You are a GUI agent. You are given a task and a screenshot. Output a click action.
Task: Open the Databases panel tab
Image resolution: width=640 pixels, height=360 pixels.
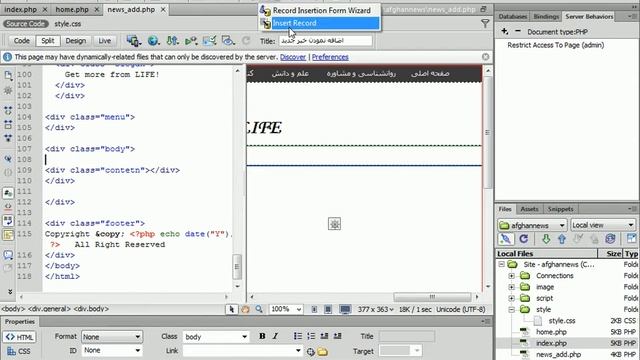pos(513,16)
